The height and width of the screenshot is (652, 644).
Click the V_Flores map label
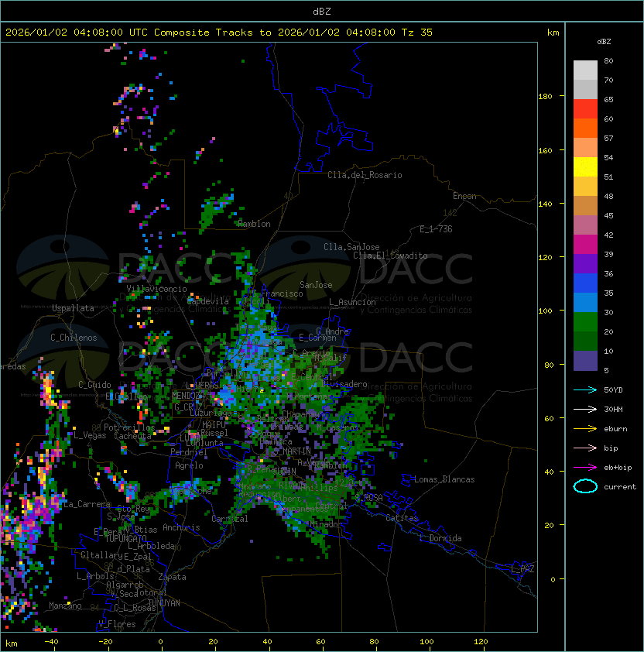117,624
